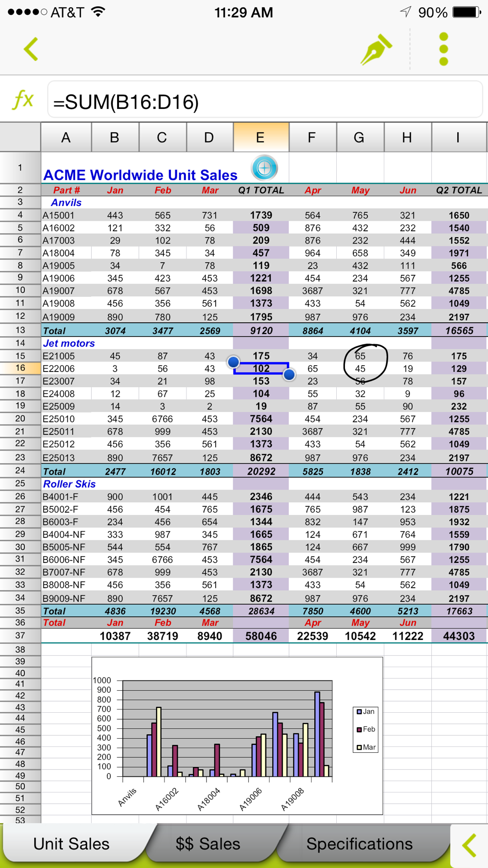488x868 pixels.
Task: Select the Unit Sales sheet tab
Action: (x=71, y=844)
